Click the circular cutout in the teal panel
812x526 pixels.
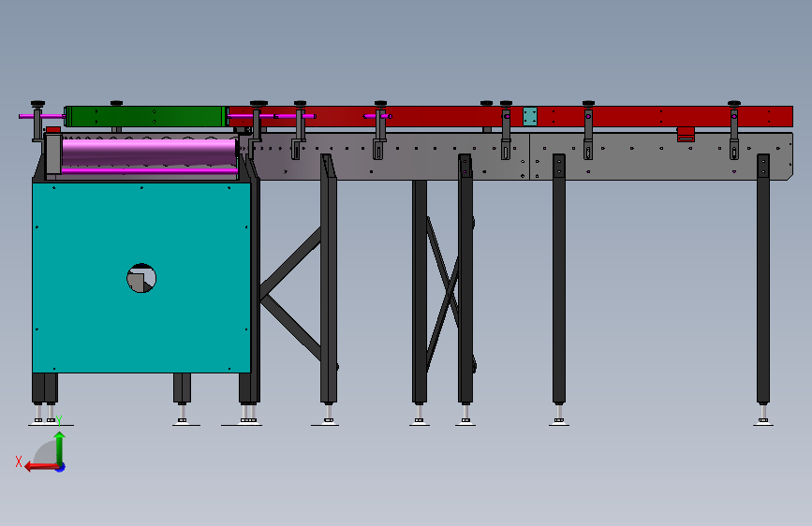141,278
